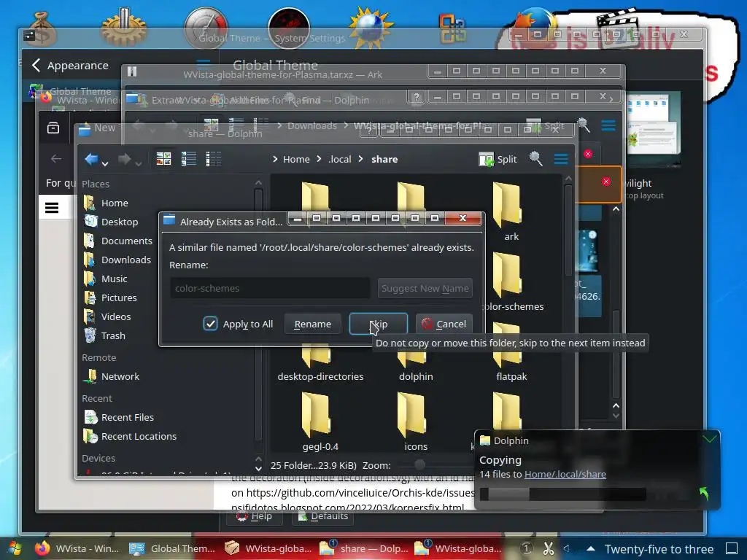Switch Dolphin to Icons view mode
The image size is (747, 560).
(163, 159)
